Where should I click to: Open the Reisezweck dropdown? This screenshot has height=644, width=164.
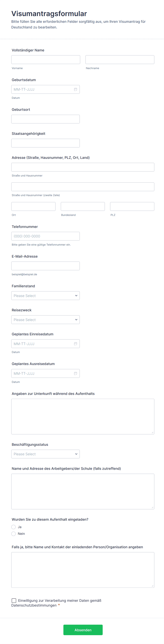pos(45,320)
